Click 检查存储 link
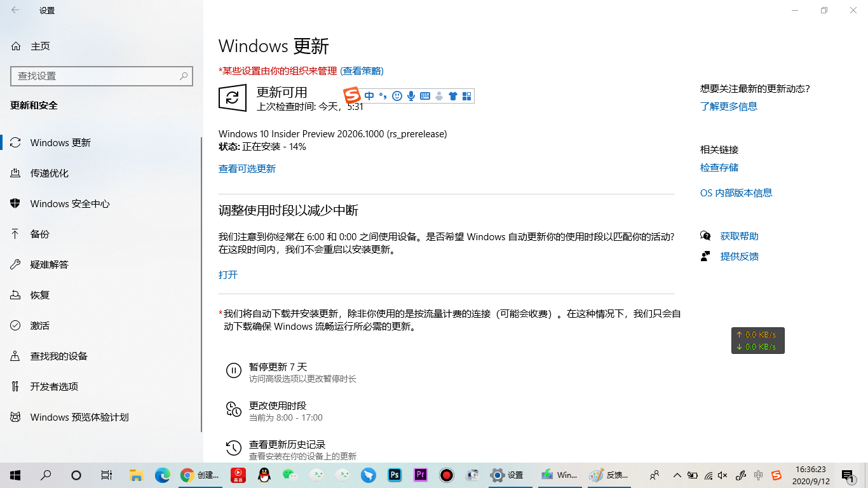Image resolution: width=868 pixels, height=488 pixels. [719, 167]
